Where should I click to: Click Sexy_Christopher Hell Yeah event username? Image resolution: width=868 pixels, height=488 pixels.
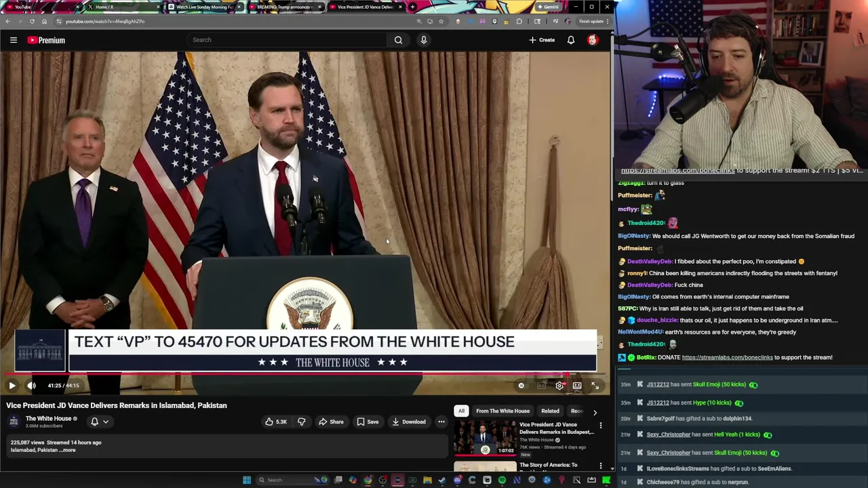[668, 434]
